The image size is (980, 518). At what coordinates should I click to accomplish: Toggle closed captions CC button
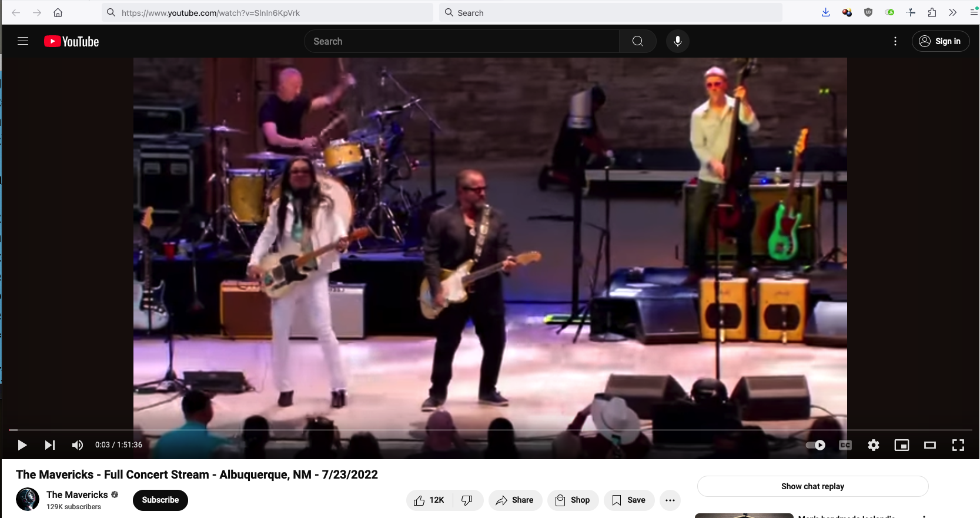[x=845, y=445]
